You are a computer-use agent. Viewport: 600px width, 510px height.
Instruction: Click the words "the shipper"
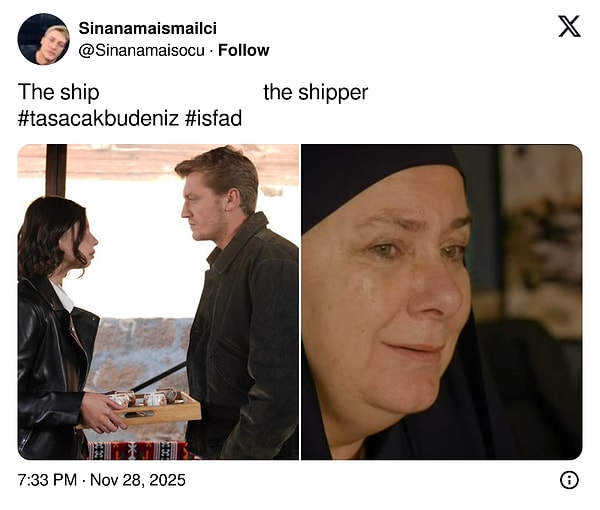point(315,93)
